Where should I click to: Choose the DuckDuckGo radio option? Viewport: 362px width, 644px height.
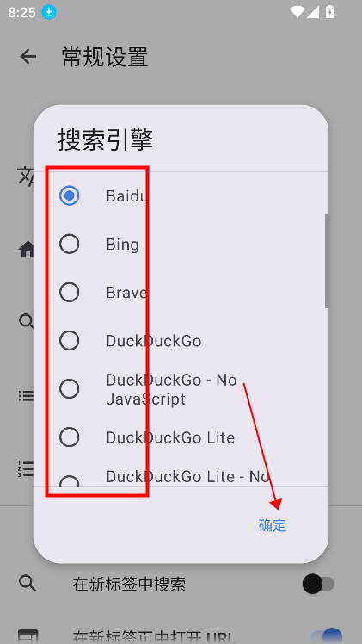point(70,340)
